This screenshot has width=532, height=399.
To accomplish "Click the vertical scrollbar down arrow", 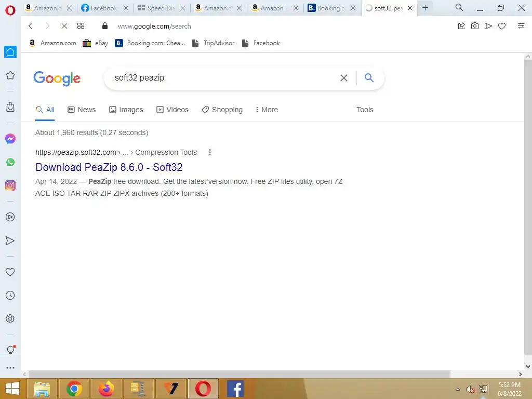I will tap(528, 367).
